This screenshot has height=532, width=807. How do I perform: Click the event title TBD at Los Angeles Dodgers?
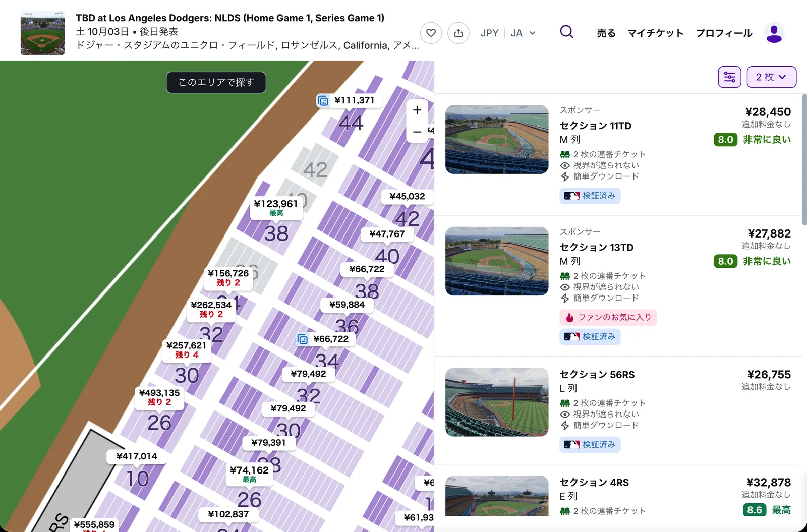(x=230, y=18)
